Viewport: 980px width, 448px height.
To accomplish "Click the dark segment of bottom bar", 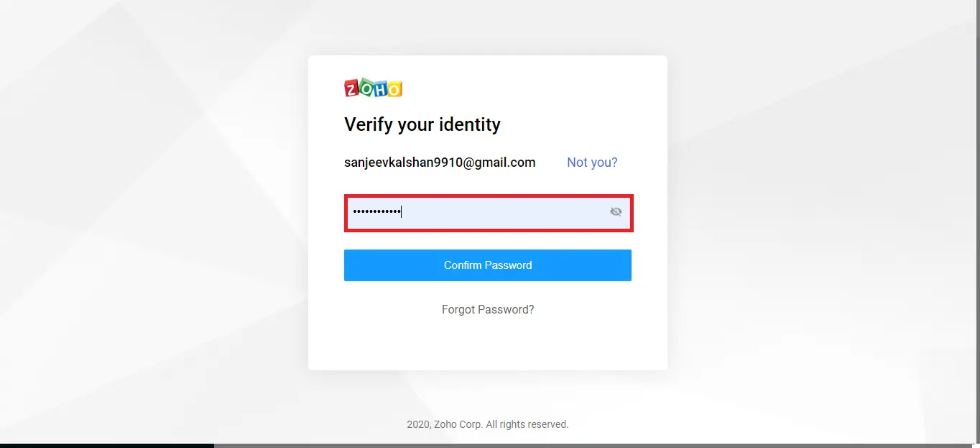I will point(107,446).
